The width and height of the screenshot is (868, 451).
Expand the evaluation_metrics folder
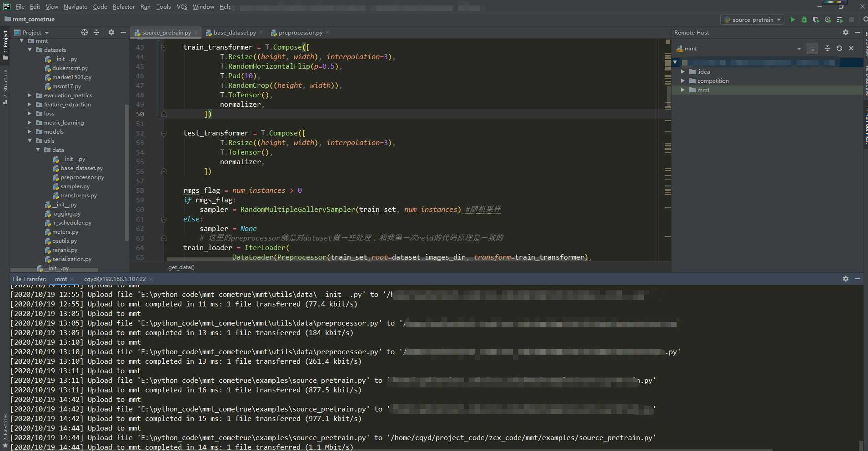click(x=30, y=95)
